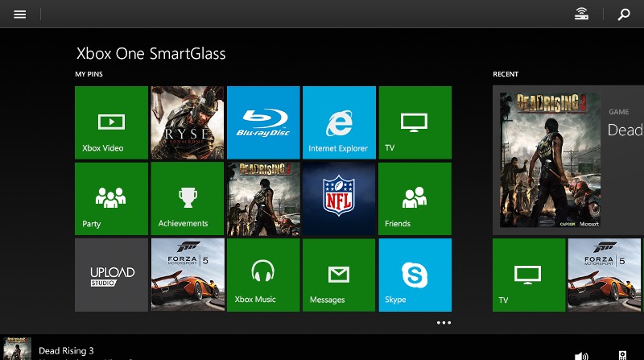Select the Dead Rising 3 now-playing thumbnail
Viewport: 644px width, 360px height.
(x=17, y=349)
